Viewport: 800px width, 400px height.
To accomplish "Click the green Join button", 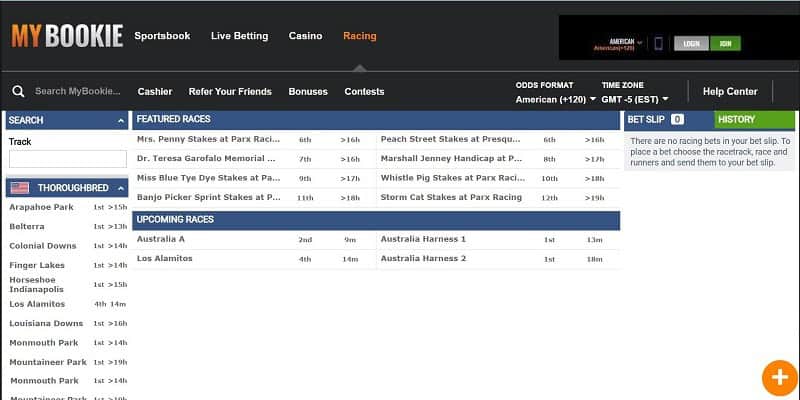I will [x=725, y=43].
